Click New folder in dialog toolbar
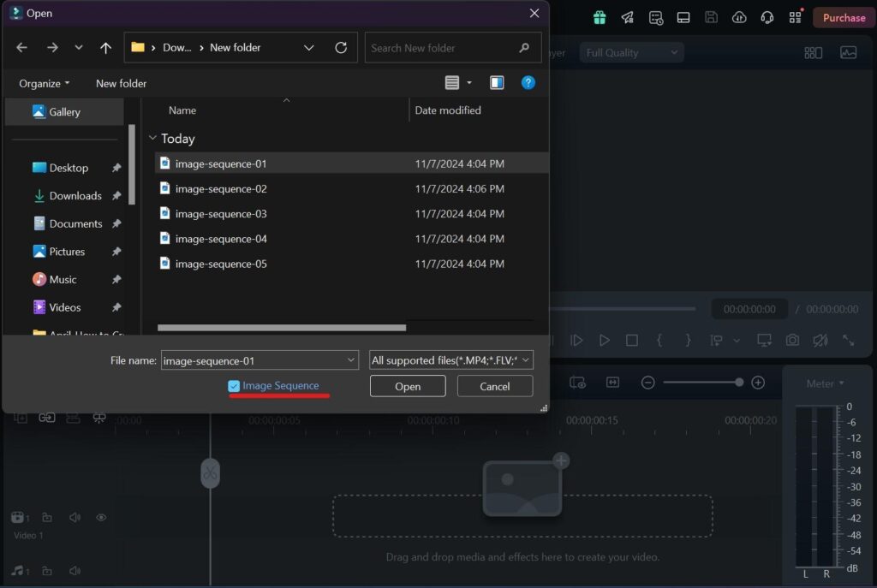The image size is (877, 588). pyautogui.click(x=121, y=83)
